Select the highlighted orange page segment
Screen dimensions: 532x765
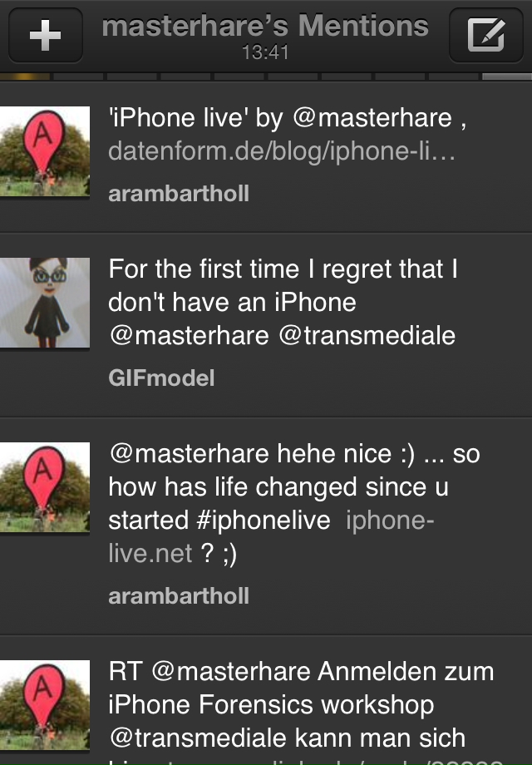pyautogui.click(x=25, y=76)
